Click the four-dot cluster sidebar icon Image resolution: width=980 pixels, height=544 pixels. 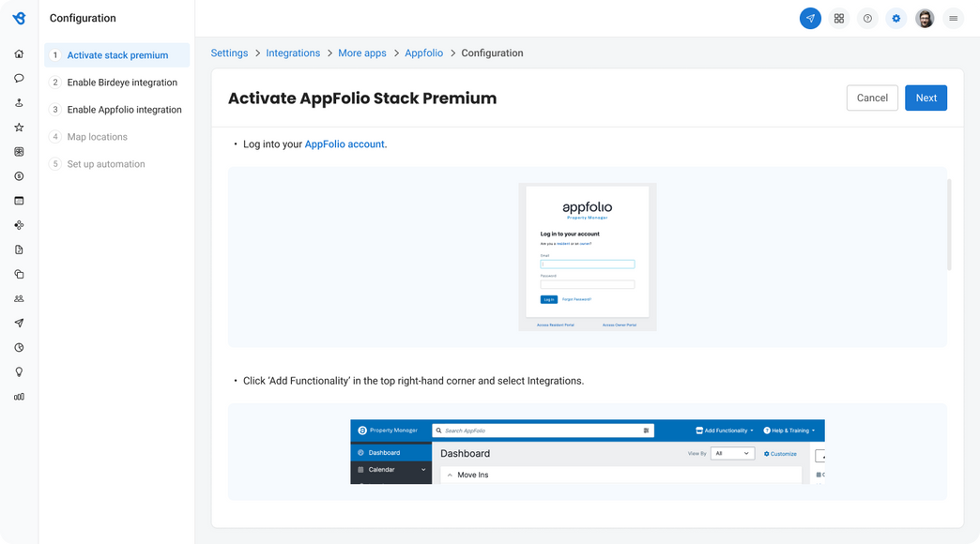point(19,225)
